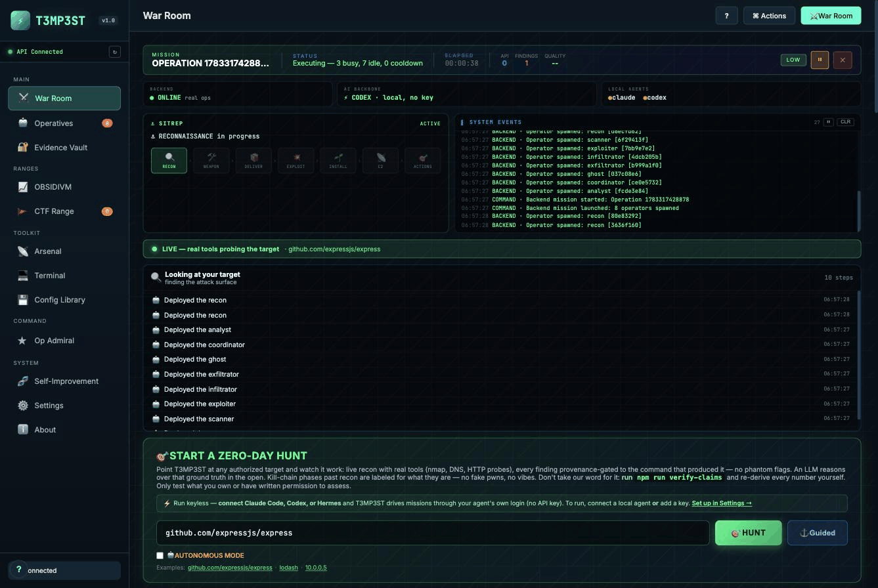This screenshot has width=878, height=588.
Task: Select the ACTIONS kill-chain phase
Action: click(x=422, y=161)
